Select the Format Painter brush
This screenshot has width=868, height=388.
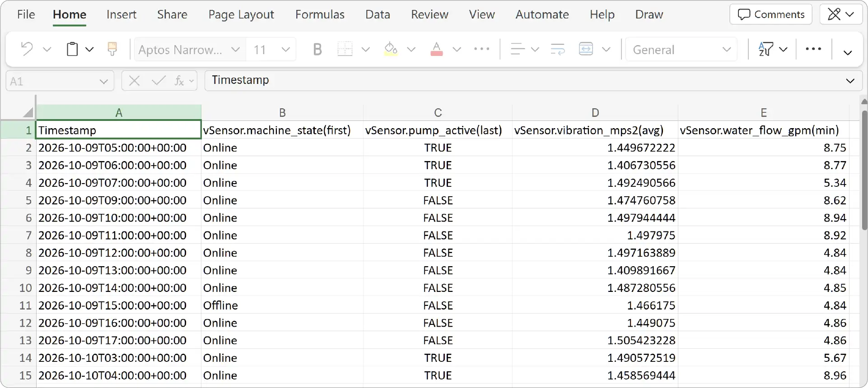point(112,49)
